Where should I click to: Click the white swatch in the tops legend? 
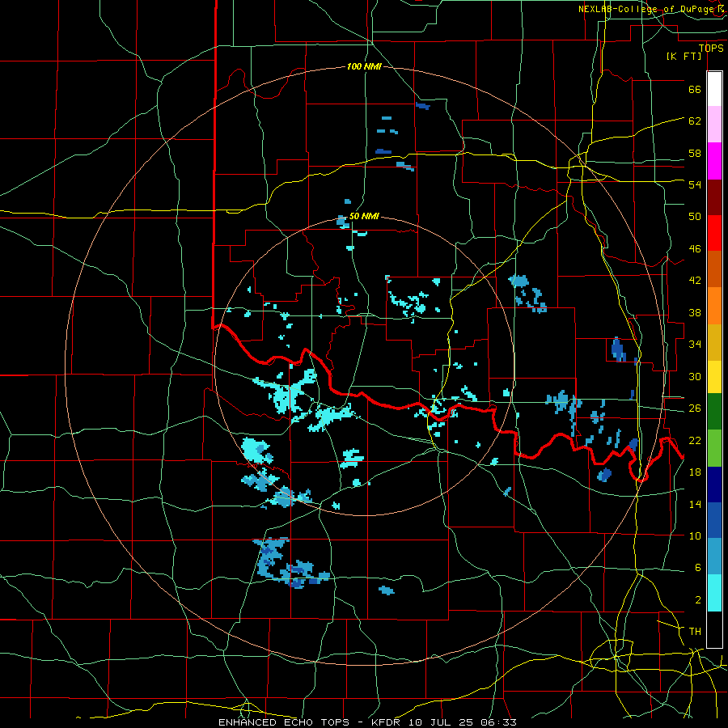[x=714, y=89]
